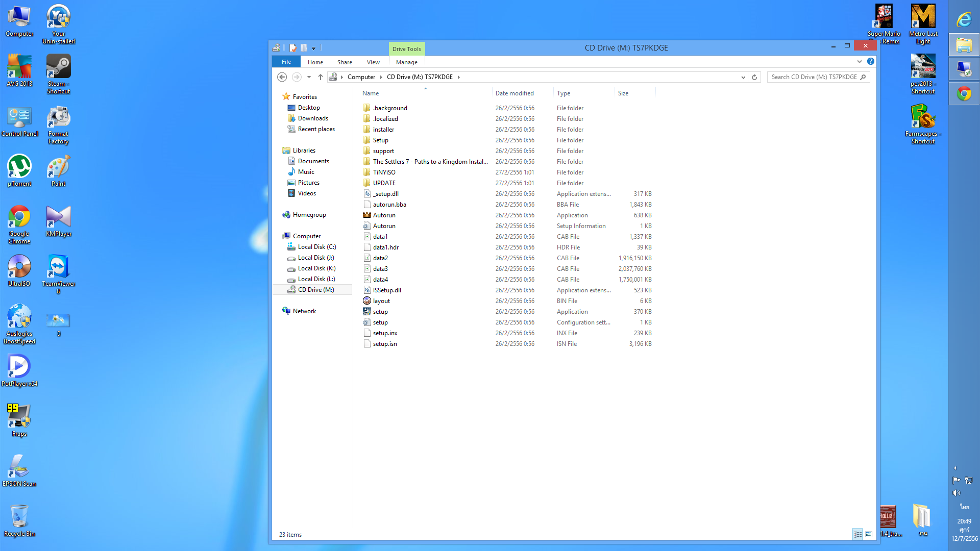Open Customize Quick Access Toolbar dropdown
Viewport: 980px width, 551px height.
pyautogui.click(x=313, y=48)
